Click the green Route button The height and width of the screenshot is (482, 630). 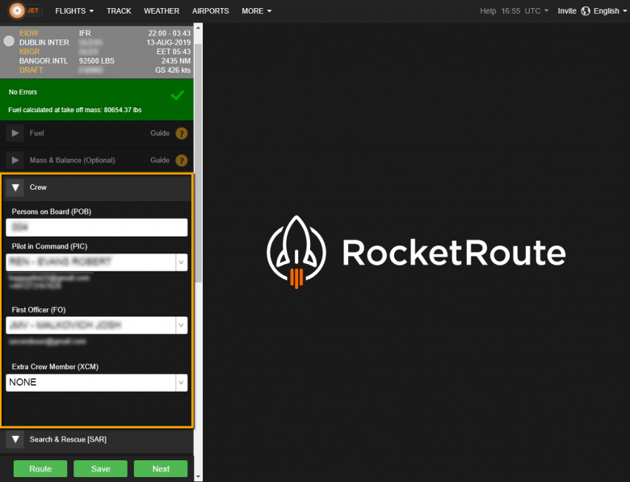pos(40,469)
